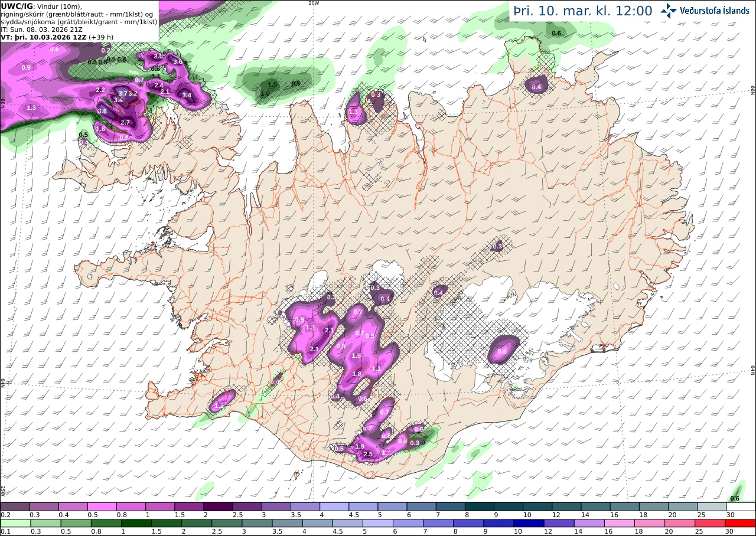
Task: Select the 'Þri. 10. mar. kl. 12:00' date header
Action: pyautogui.click(x=582, y=11)
